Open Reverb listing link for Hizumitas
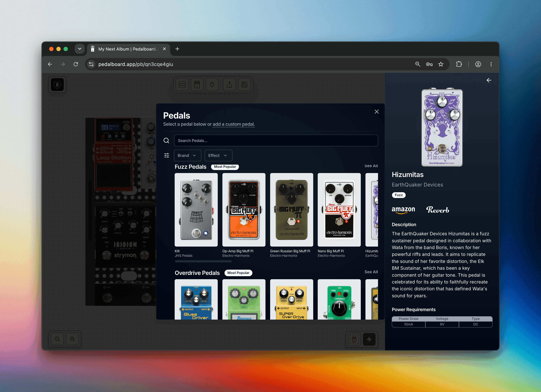Viewport: 541px width, 392px height. pos(438,210)
